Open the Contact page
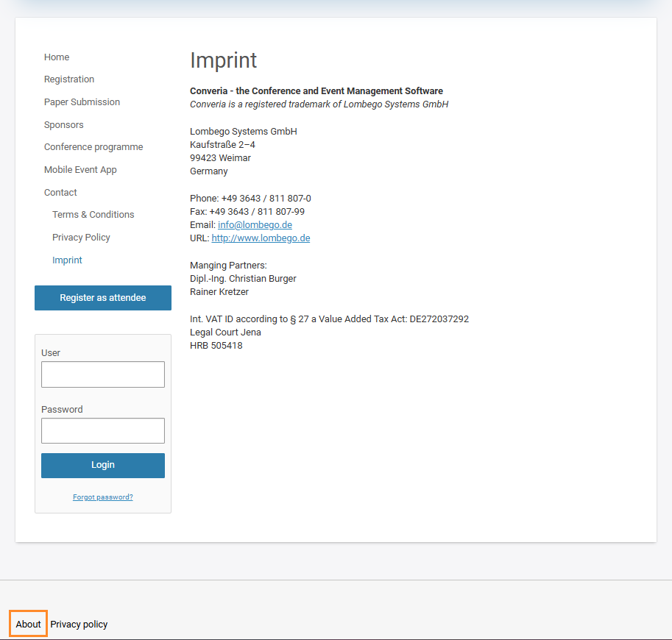This screenshot has height=640, width=672. [60, 192]
